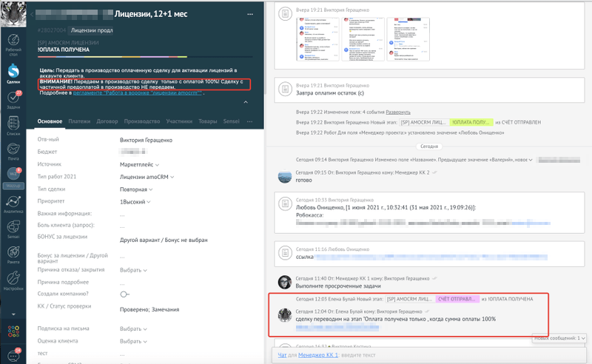The height and width of the screenshot is (364, 592).
Task: Toggle the Создали компанию? switch
Action: [x=124, y=294]
